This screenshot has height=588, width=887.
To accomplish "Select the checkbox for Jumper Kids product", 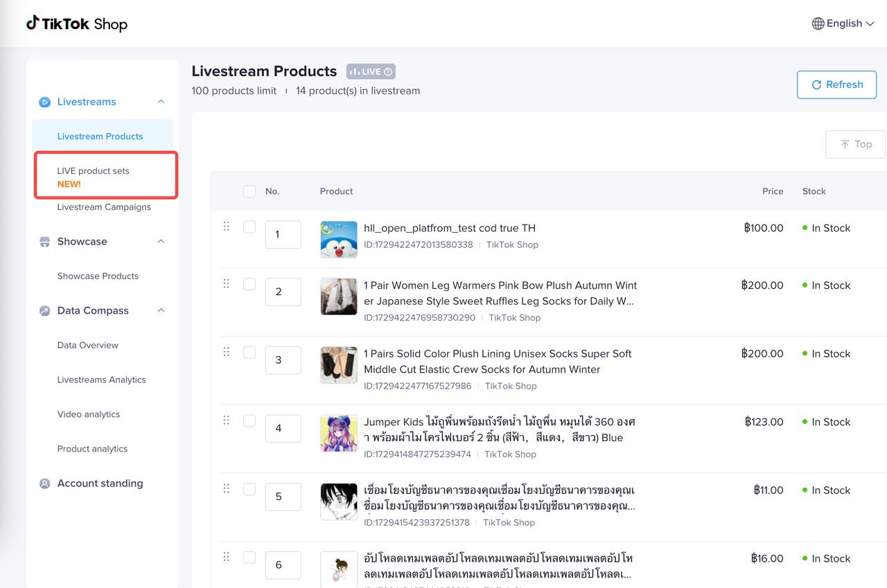I will coord(249,421).
